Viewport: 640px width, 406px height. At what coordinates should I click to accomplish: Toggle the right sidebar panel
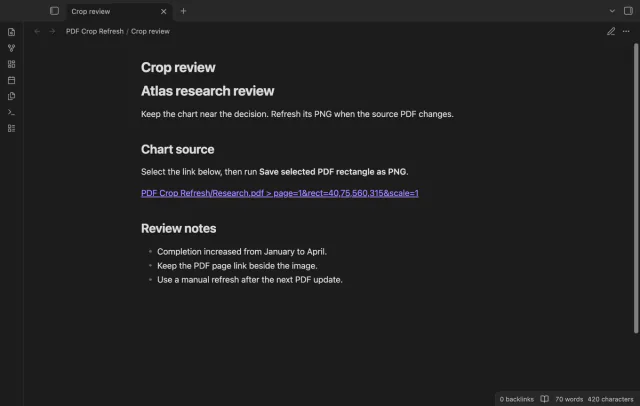pyautogui.click(x=628, y=11)
